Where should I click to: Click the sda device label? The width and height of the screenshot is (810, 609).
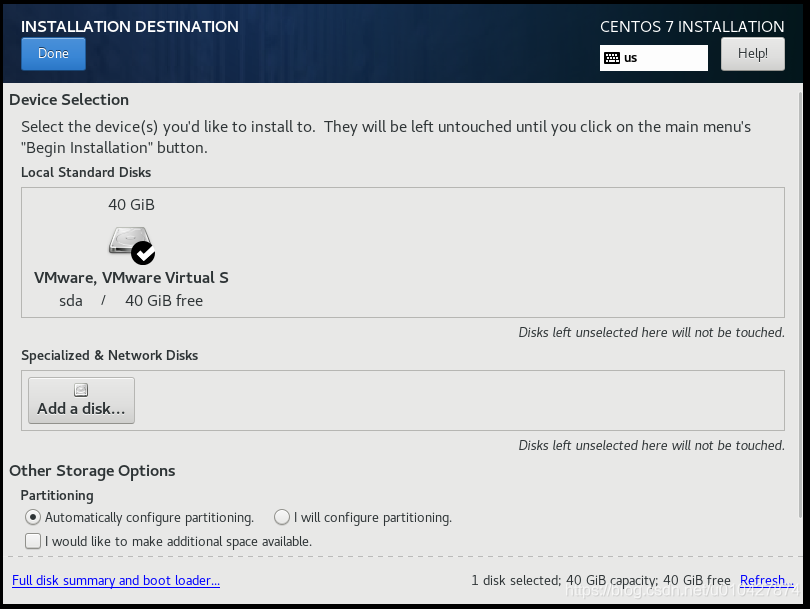(71, 301)
